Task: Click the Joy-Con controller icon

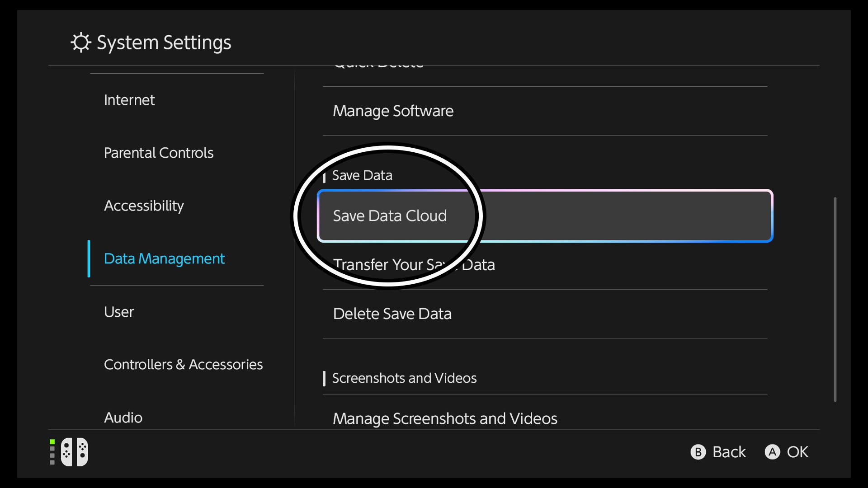Action: 75,451
